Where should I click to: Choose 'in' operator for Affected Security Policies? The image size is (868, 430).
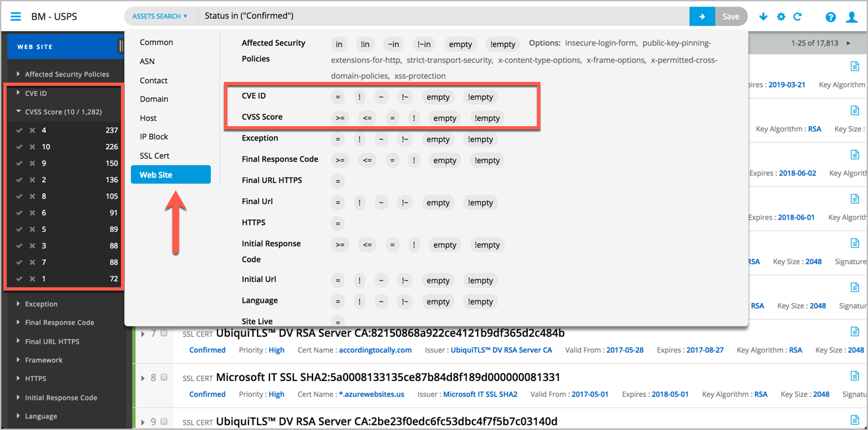click(x=339, y=44)
